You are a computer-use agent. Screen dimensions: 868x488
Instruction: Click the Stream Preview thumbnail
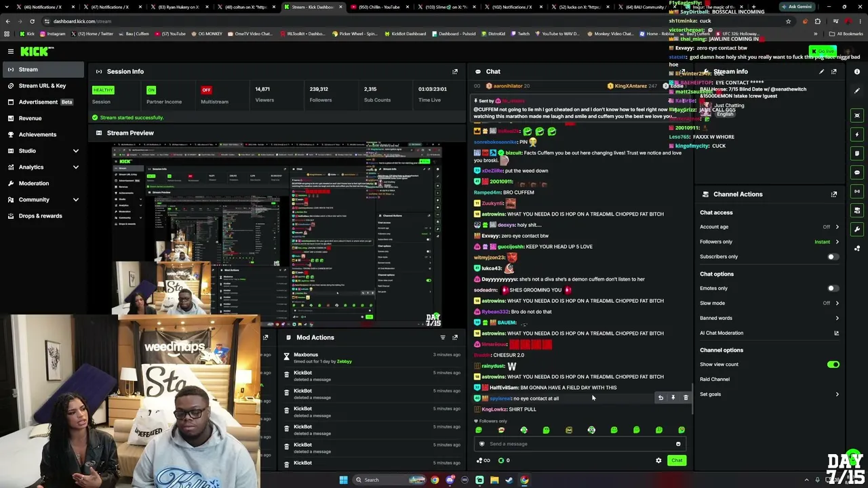(x=277, y=234)
